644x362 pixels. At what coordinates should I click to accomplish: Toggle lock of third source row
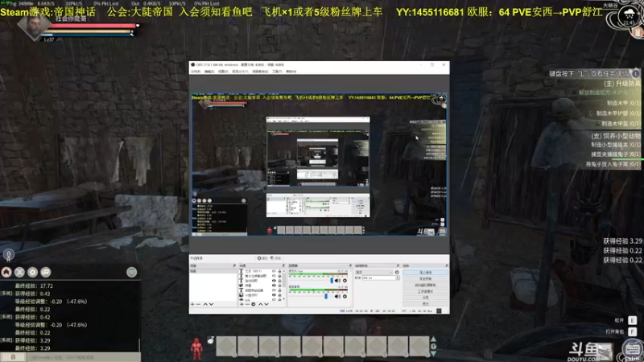click(x=279, y=281)
